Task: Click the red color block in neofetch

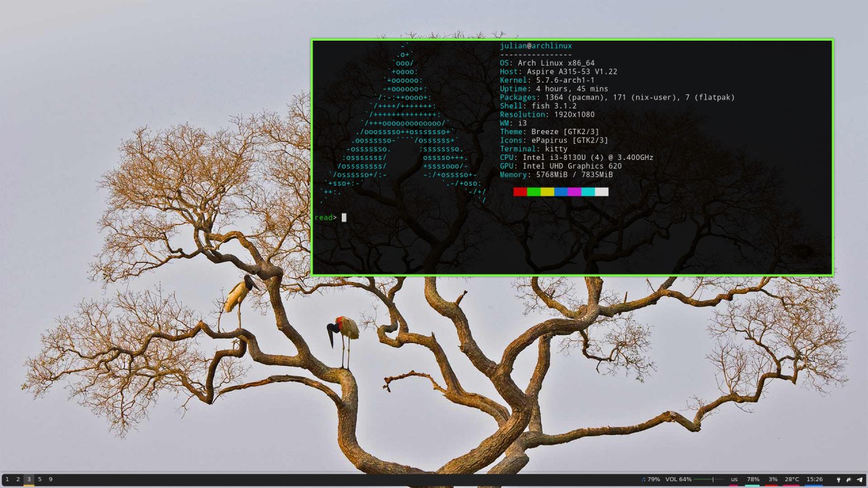Action: pyautogui.click(x=520, y=192)
